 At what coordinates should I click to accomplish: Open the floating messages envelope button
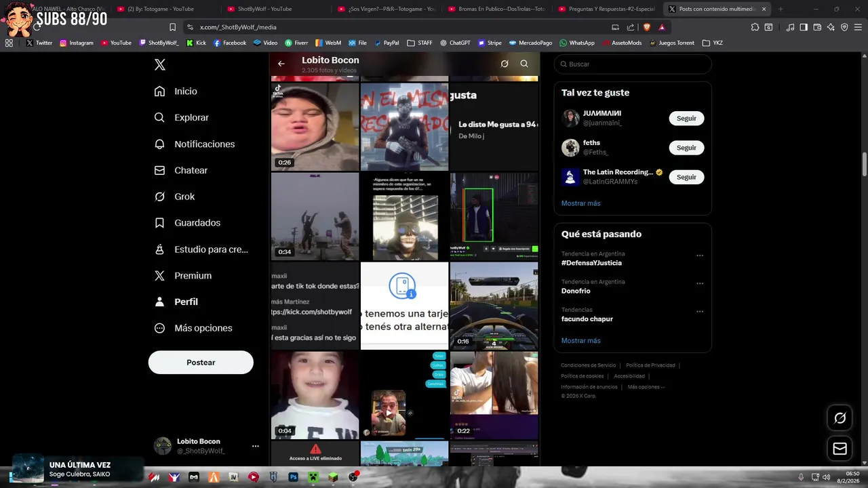[x=840, y=449]
